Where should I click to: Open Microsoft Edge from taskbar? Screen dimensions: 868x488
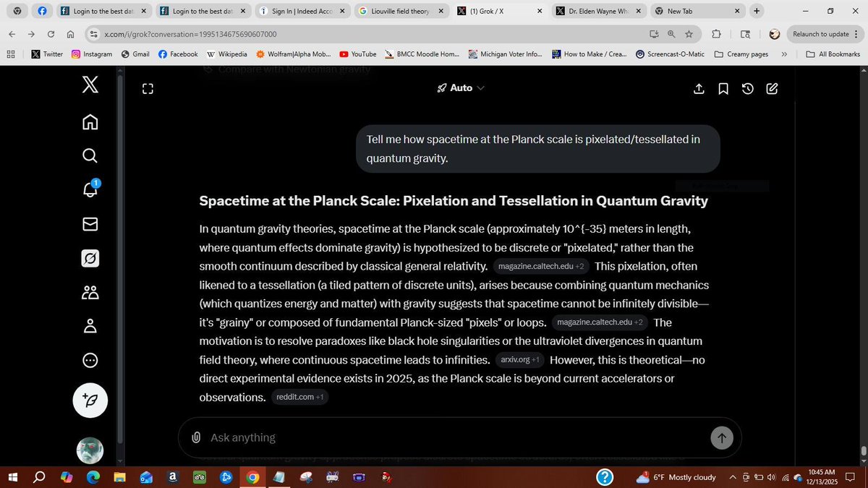click(x=93, y=477)
